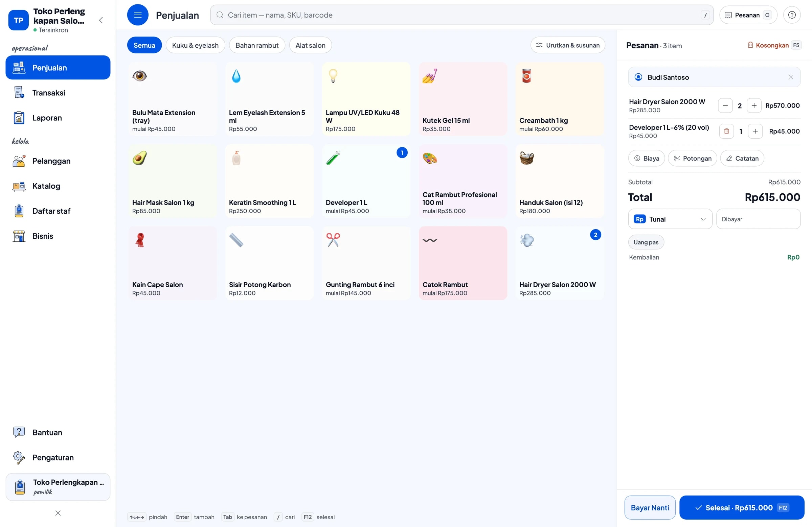Filter by Bahan rambut category
This screenshot has height=527, width=812.
(257, 45)
